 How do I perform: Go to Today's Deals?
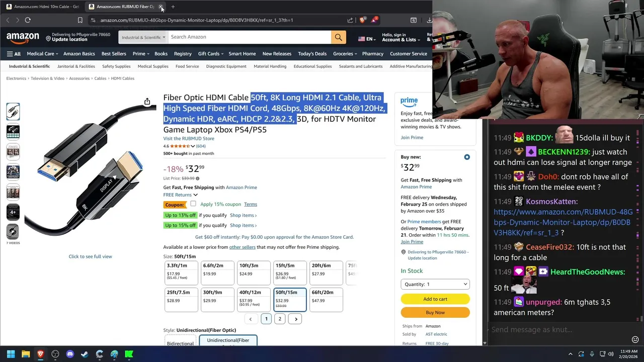coord(312,54)
